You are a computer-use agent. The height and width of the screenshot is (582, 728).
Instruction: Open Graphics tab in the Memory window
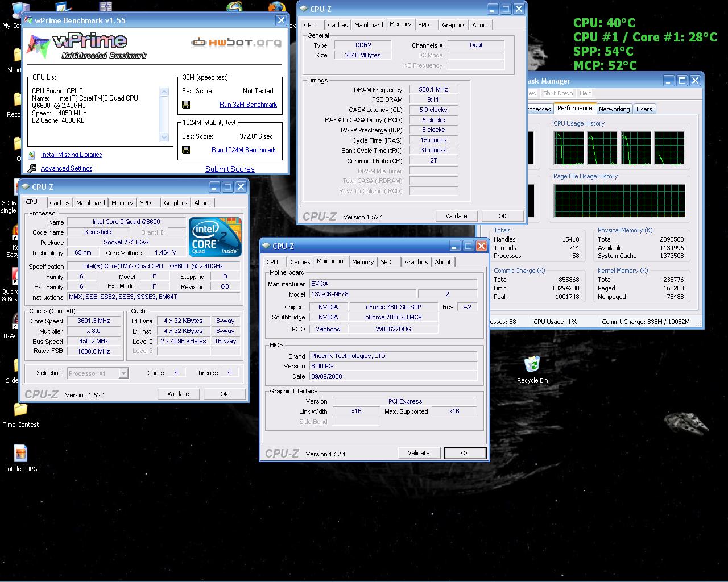tap(453, 25)
